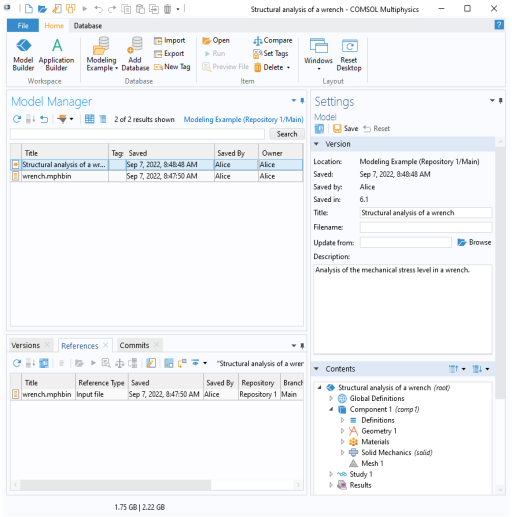Refresh the References panel

pos(17,363)
